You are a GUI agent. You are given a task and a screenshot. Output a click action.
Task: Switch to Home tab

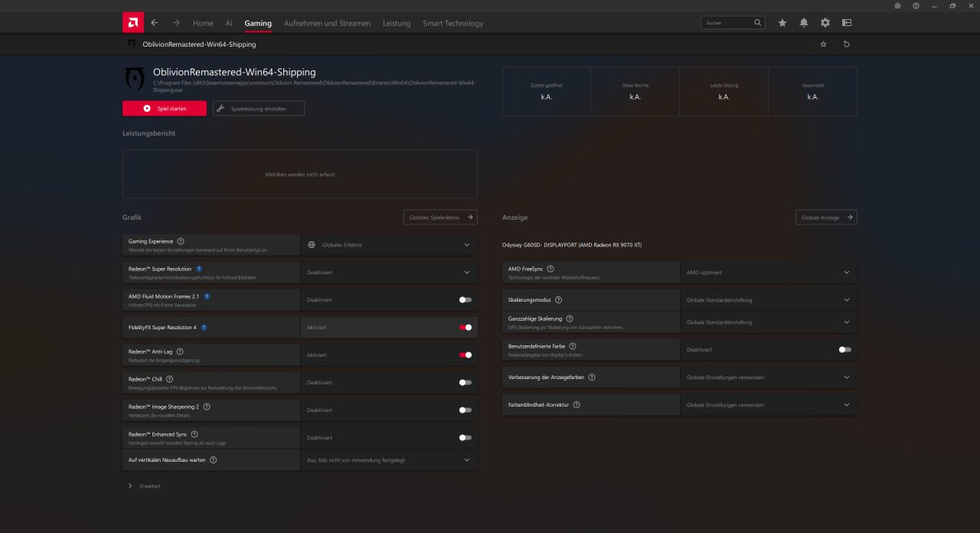click(x=203, y=23)
